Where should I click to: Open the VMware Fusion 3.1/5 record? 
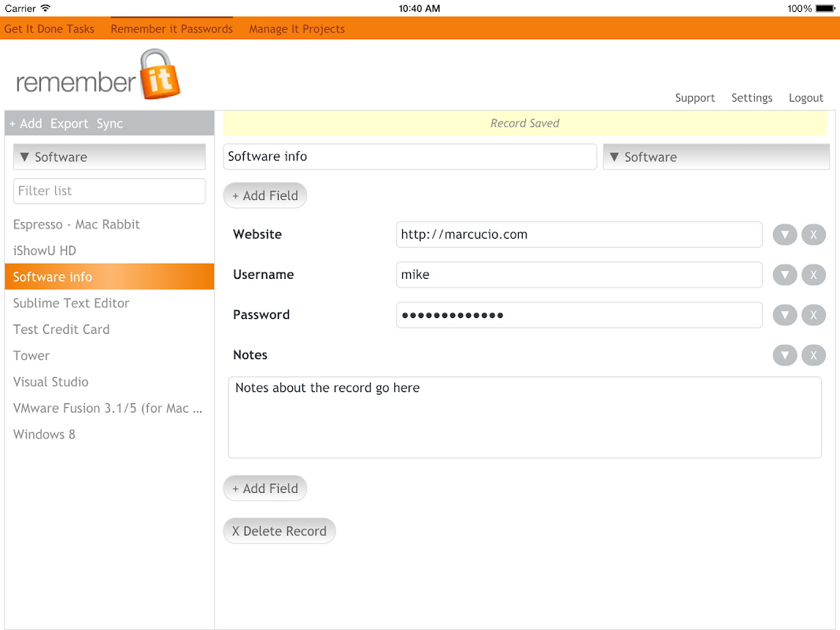(x=109, y=408)
